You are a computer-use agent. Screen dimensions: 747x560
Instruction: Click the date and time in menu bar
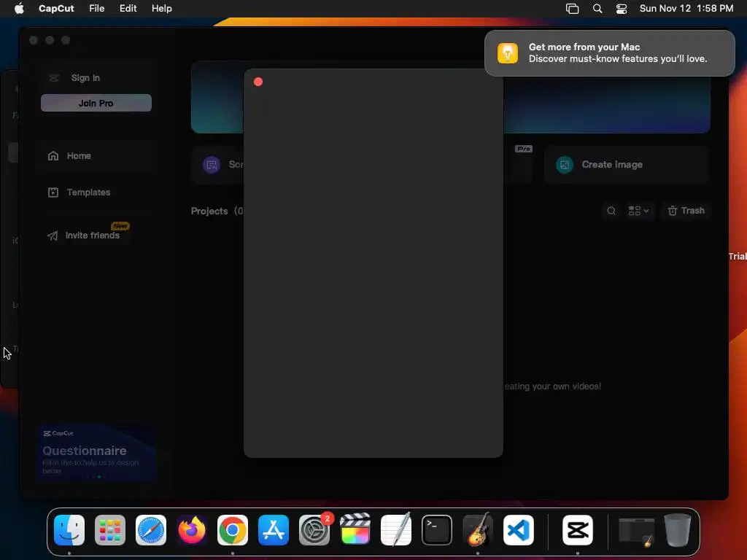pos(686,8)
